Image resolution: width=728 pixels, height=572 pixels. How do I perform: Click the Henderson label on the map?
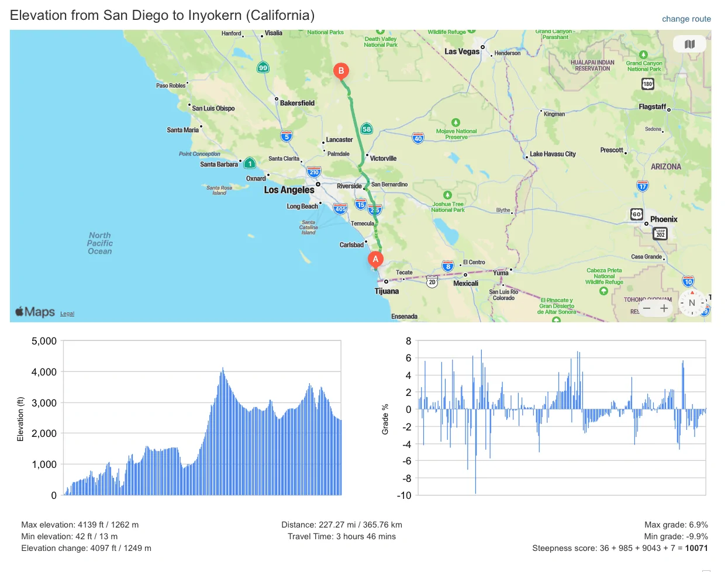coord(507,53)
